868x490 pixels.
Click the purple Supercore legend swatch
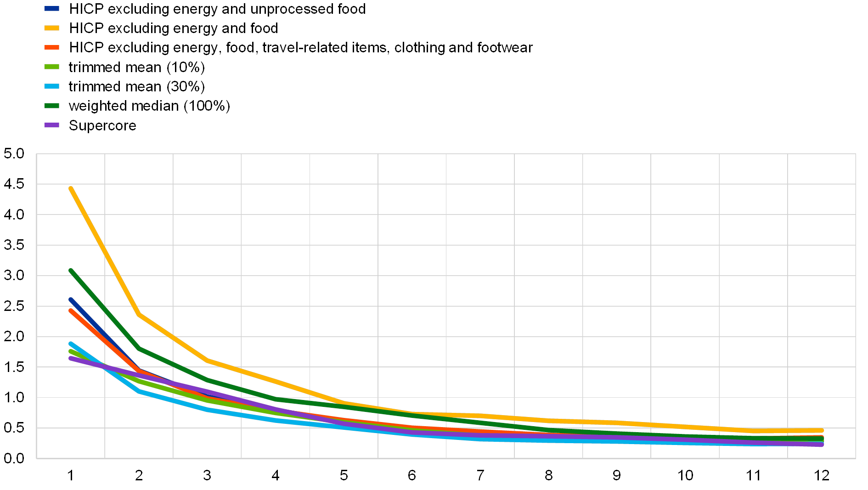click(x=51, y=125)
